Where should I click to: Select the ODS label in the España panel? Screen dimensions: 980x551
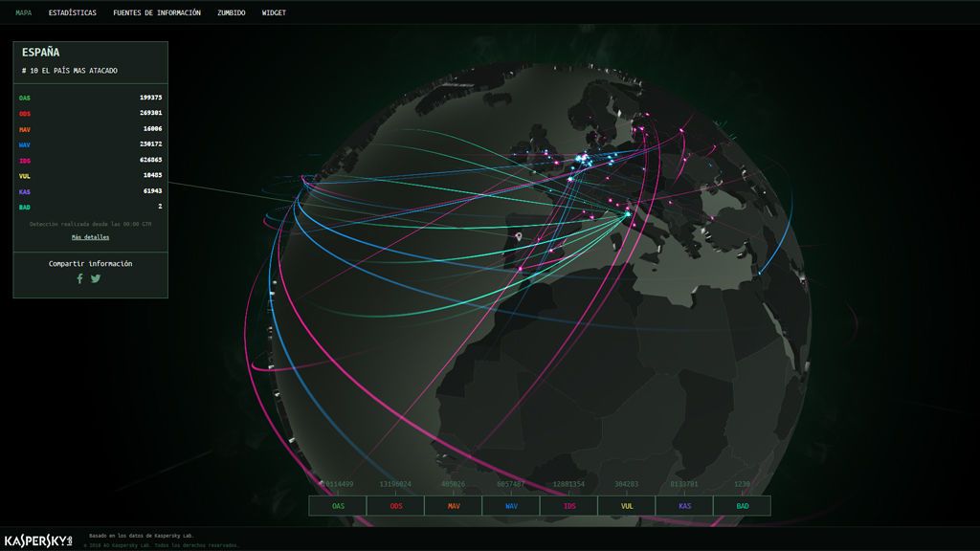point(24,114)
